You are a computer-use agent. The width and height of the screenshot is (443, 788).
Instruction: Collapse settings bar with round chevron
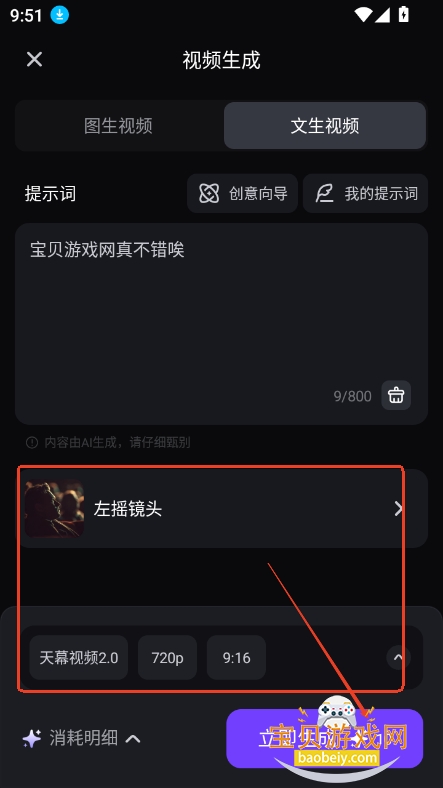(x=398, y=657)
